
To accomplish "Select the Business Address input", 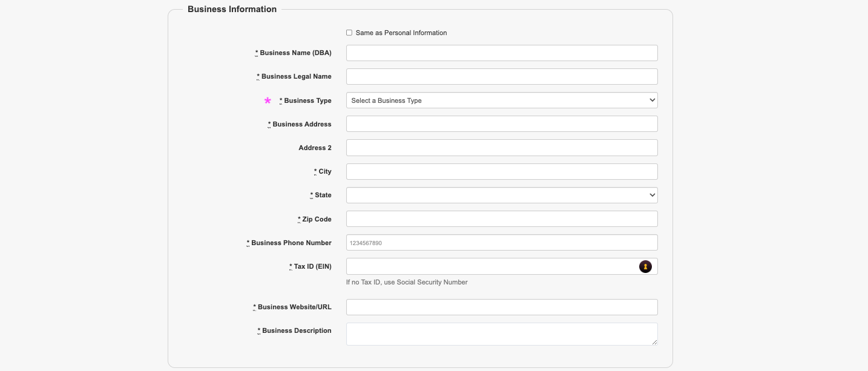I will click(x=502, y=124).
